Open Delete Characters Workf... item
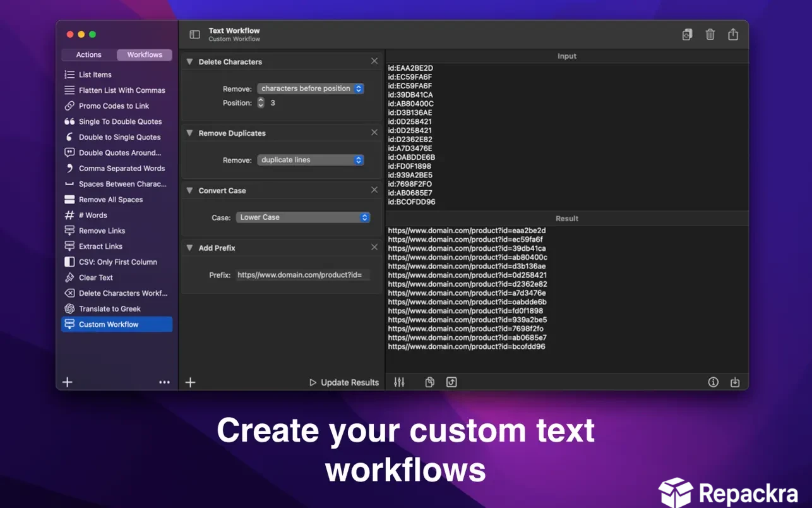 click(x=117, y=293)
